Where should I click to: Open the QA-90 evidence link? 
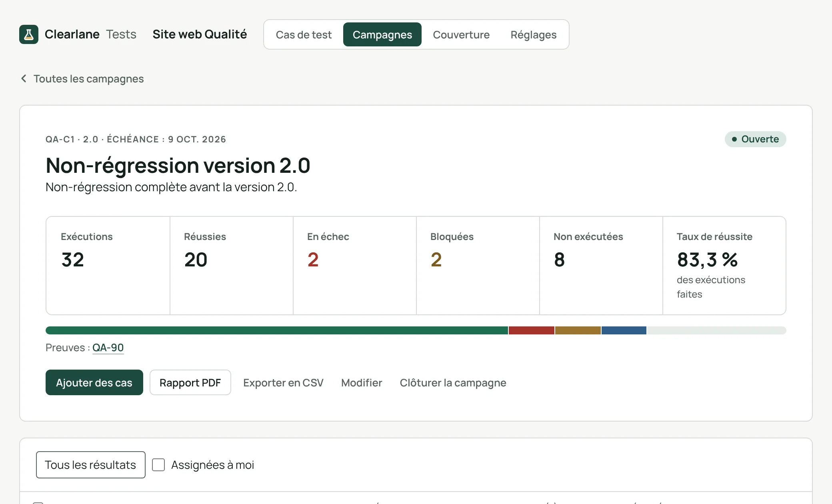click(108, 348)
